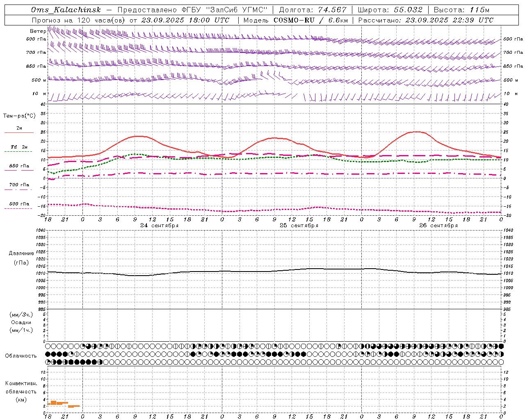Viewport: 525px width, 420px height.
Task: Click the date label 24 сентября
Action: tap(159, 226)
